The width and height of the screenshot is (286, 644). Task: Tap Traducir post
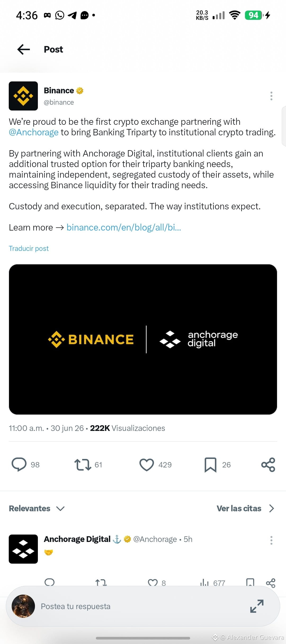tap(29, 249)
